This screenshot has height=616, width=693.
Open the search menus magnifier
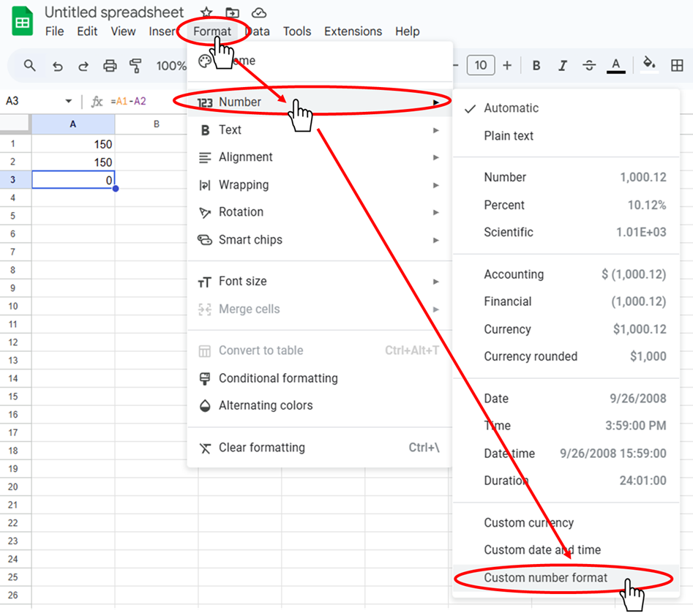pyautogui.click(x=29, y=66)
